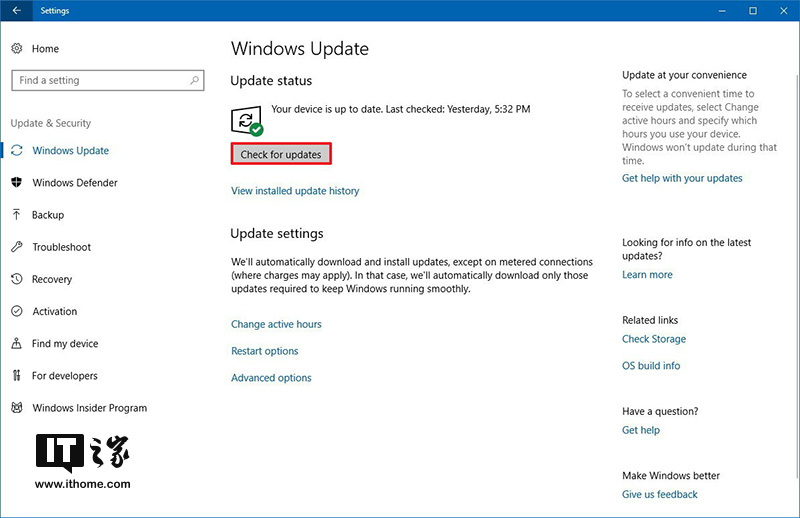This screenshot has width=800, height=518.
Task: Close the Settings window
Action: 784,10
